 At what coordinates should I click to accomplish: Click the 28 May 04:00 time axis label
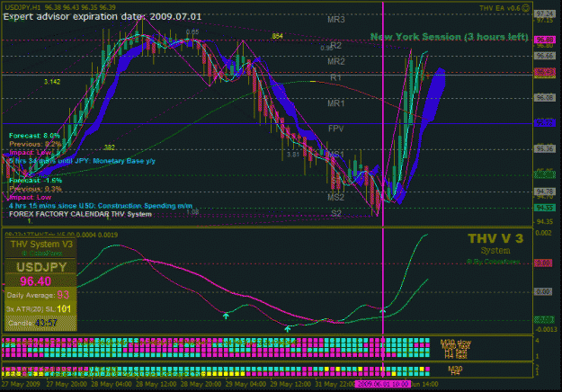click(x=112, y=384)
